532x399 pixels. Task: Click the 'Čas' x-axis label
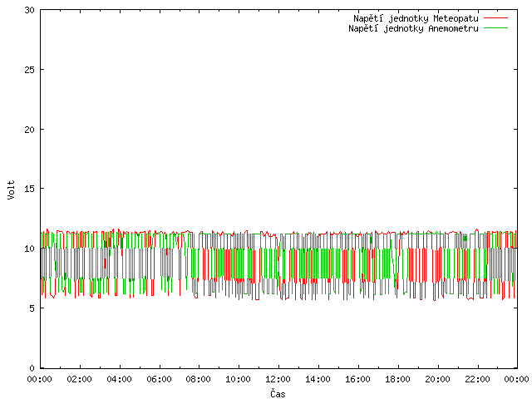278,393
